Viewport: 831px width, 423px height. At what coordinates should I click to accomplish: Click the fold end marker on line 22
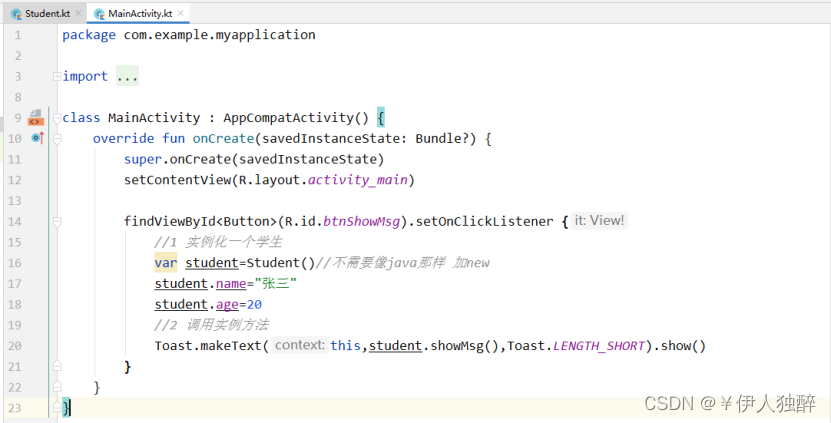click(x=57, y=387)
